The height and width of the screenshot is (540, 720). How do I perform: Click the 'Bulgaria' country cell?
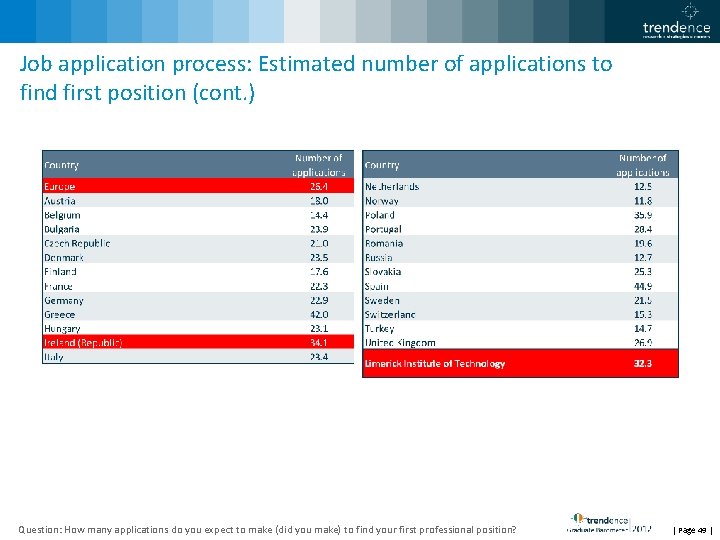62,229
